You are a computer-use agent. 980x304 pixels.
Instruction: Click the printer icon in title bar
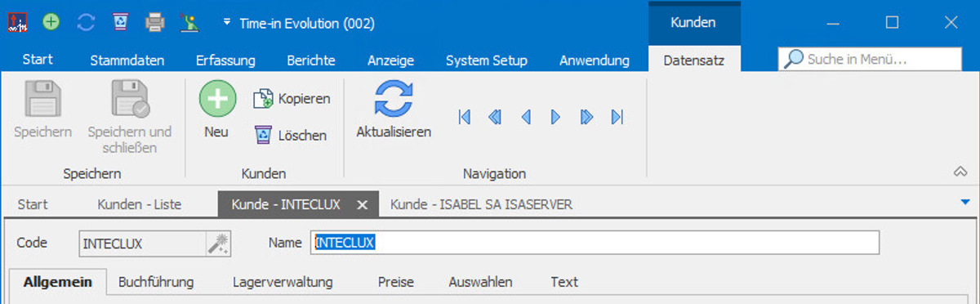[155, 22]
